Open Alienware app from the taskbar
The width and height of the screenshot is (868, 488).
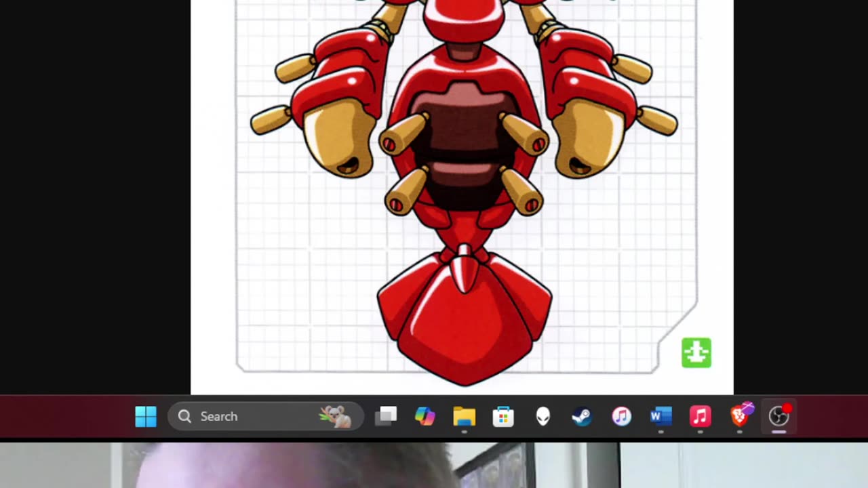tap(542, 416)
